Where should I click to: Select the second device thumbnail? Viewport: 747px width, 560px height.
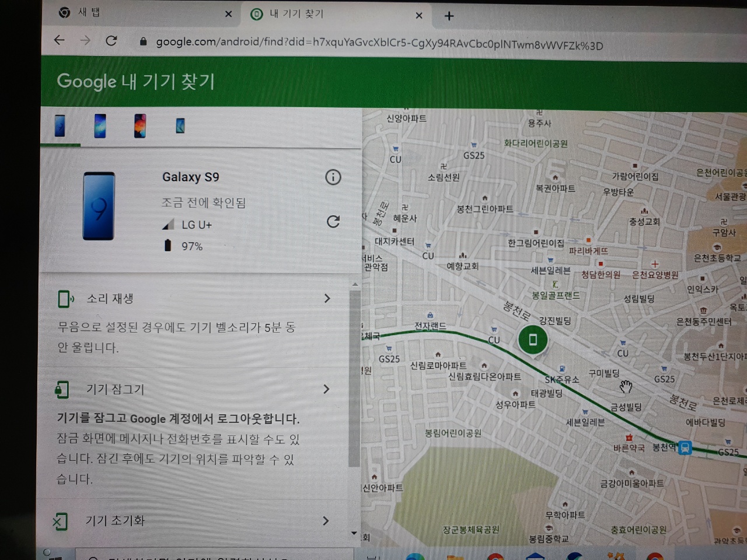pyautogui.click(x=100, y=125)
